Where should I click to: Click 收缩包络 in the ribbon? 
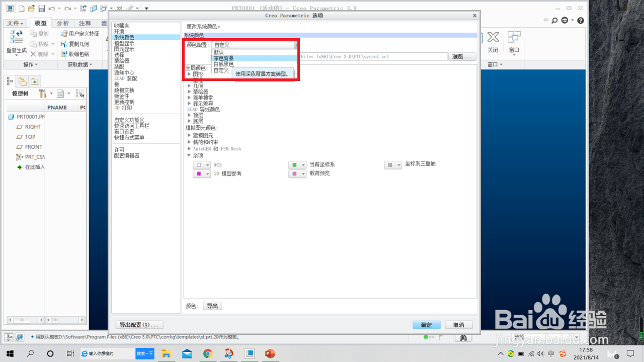click(x=74, y=54)
